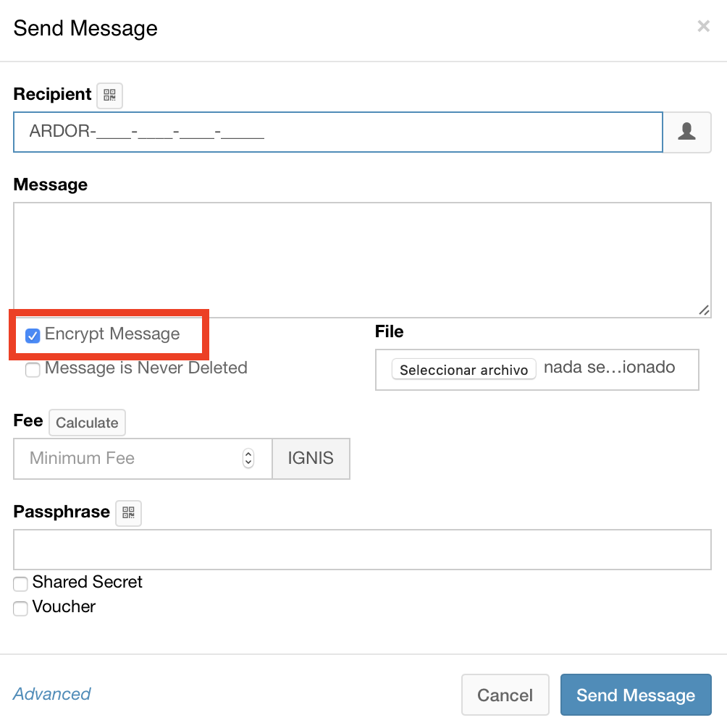Click the Recipient QR code scan icon

point(109,95)
